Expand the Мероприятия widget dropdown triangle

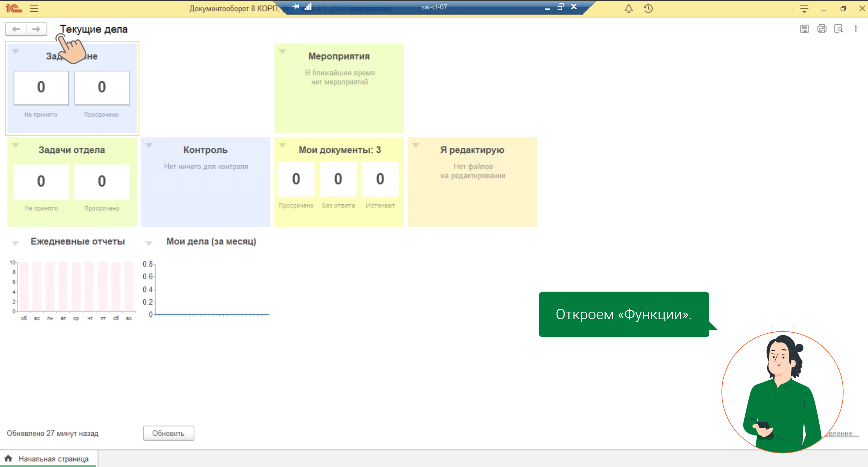282,51
